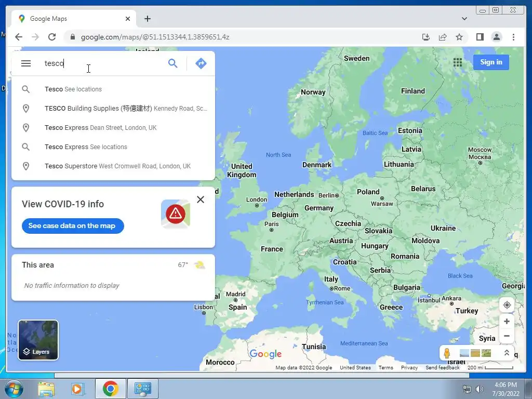This screenshot has width=532, height=399.
Task: Click the browser forward arrow
Action: coord(35,37)
